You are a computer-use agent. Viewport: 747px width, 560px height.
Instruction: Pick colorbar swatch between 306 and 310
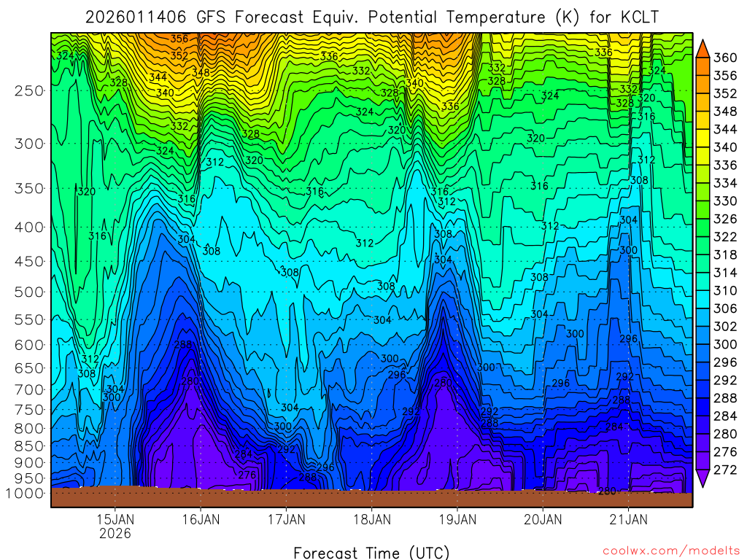703,300
